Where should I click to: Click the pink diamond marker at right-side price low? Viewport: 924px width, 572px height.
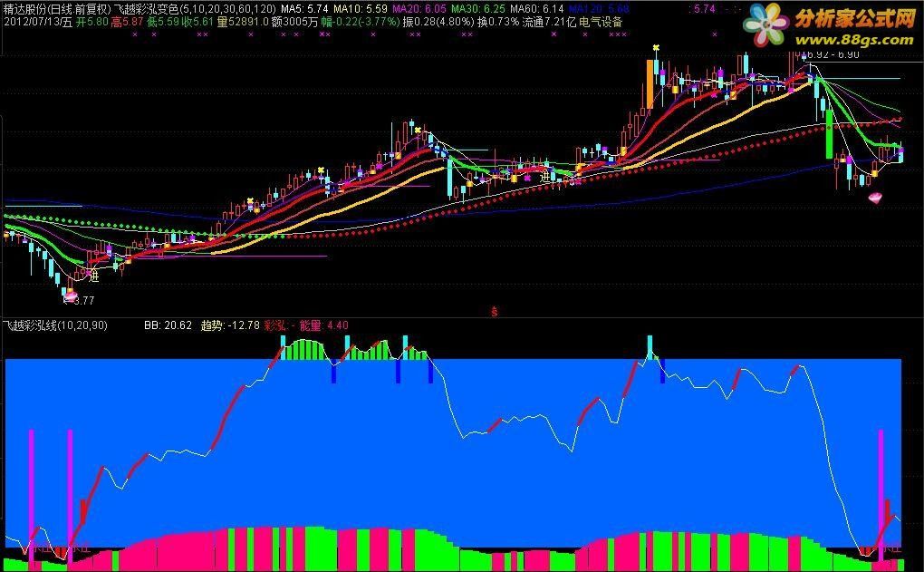pyautogui.click(x=876, y=198)
